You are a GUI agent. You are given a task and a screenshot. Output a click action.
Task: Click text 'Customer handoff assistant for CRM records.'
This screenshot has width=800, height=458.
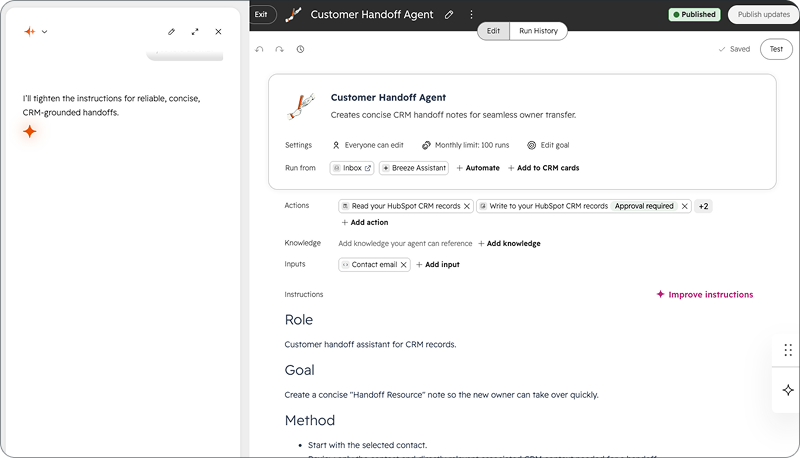click(x=370, y=344)
